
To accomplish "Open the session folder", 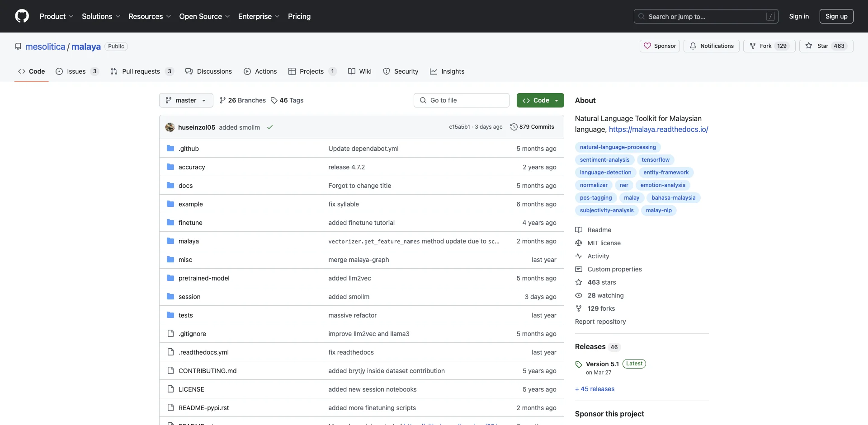I will [x=189, y=297].
